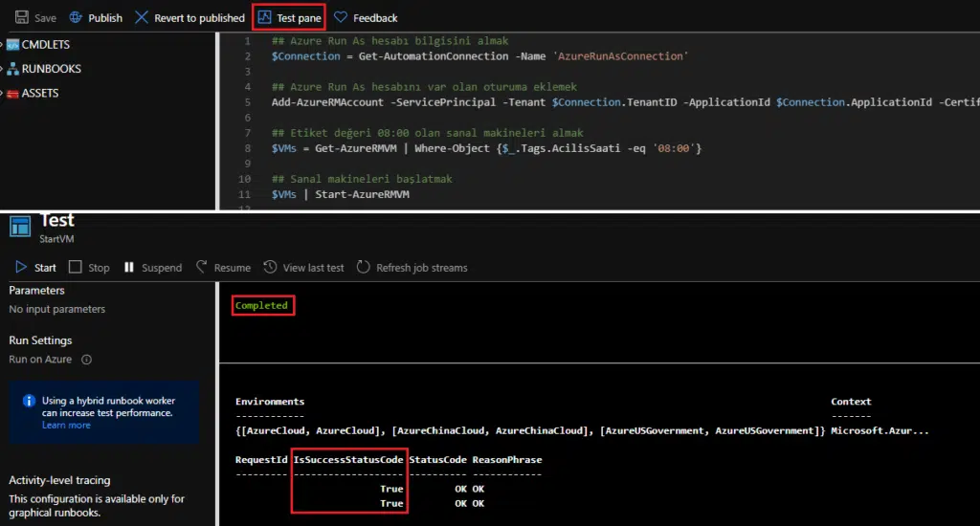Click the ASSETS toolbox icon

13,93
